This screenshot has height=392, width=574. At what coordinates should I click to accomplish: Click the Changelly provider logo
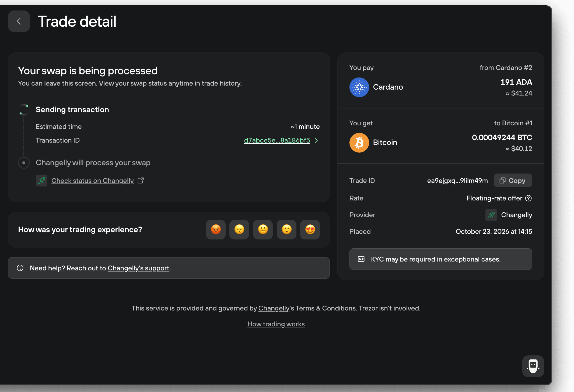[491, 215]
